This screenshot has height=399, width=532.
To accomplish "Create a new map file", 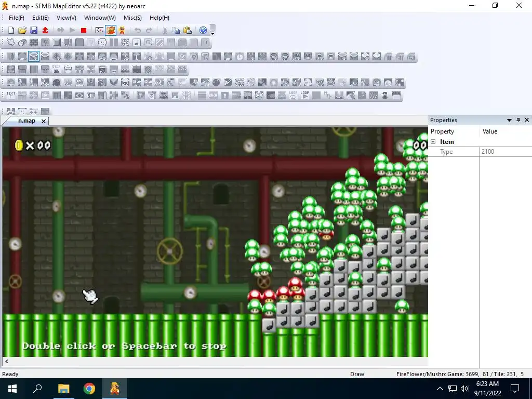I will click(x=11, y=31).
